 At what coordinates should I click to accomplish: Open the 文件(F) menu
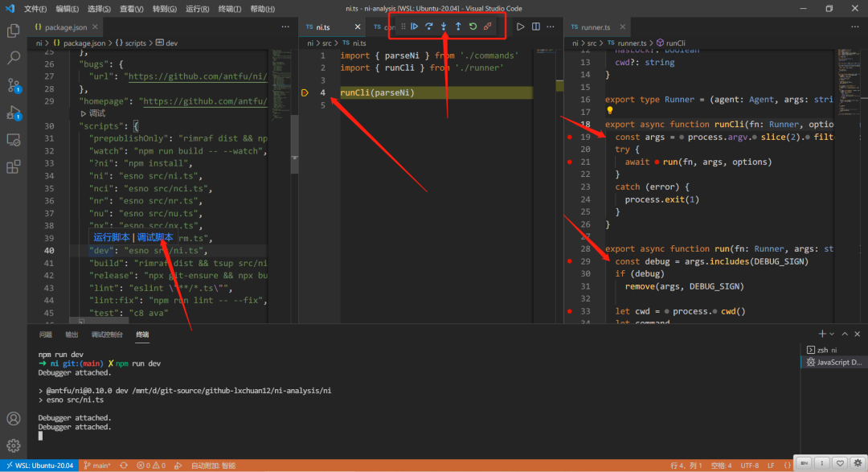35,9
